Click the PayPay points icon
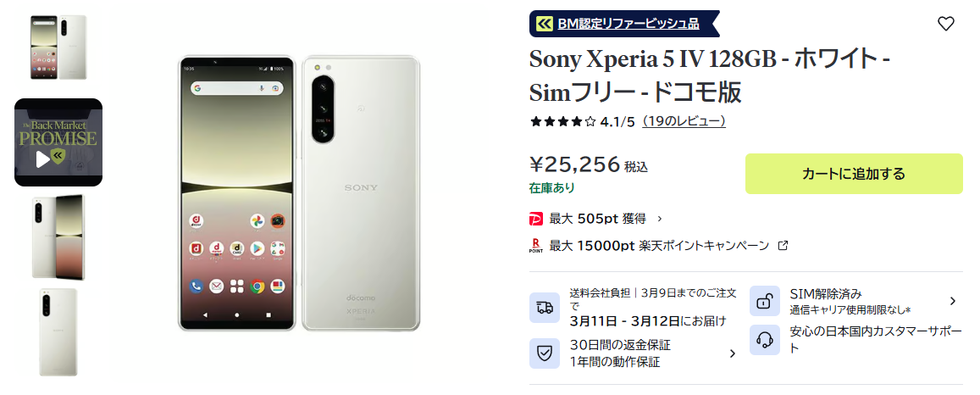Image resolution: width=980 pixels, height=395 pixels. pyautogui.click(x=536, y=219)
